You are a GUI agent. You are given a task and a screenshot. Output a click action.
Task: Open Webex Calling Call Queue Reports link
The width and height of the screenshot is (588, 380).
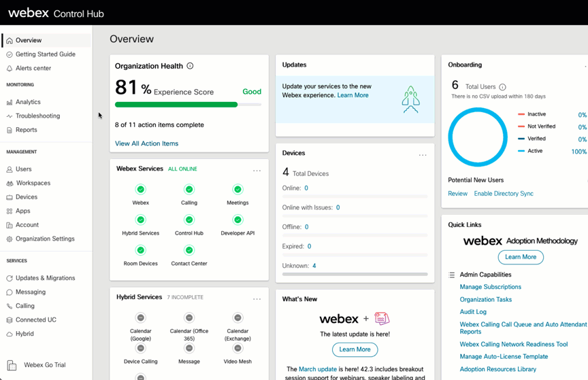pyautogui.click(x=523, y=328)
